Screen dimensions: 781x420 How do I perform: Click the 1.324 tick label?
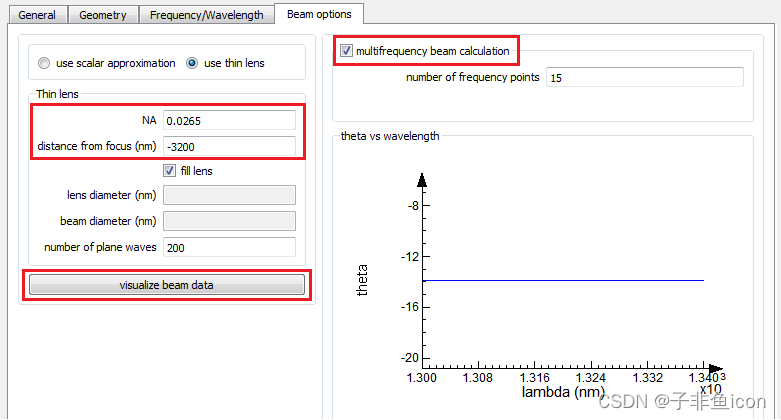click(x=591, y=378)
